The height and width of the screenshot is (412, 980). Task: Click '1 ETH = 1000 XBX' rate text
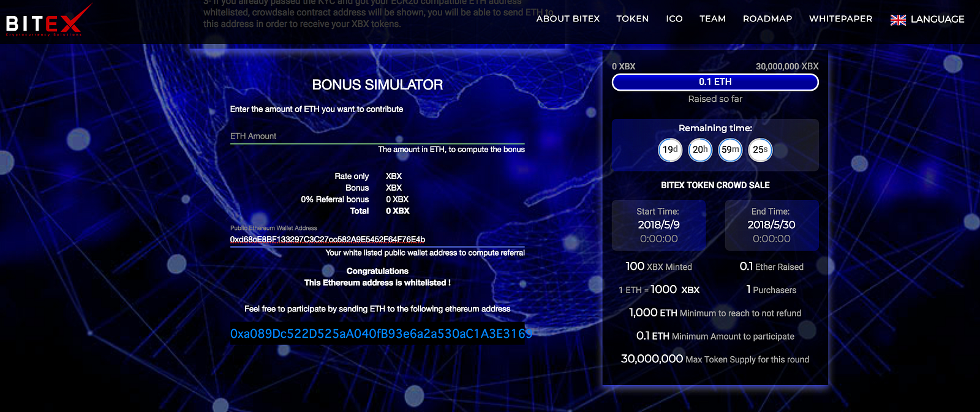pos(659,290)
